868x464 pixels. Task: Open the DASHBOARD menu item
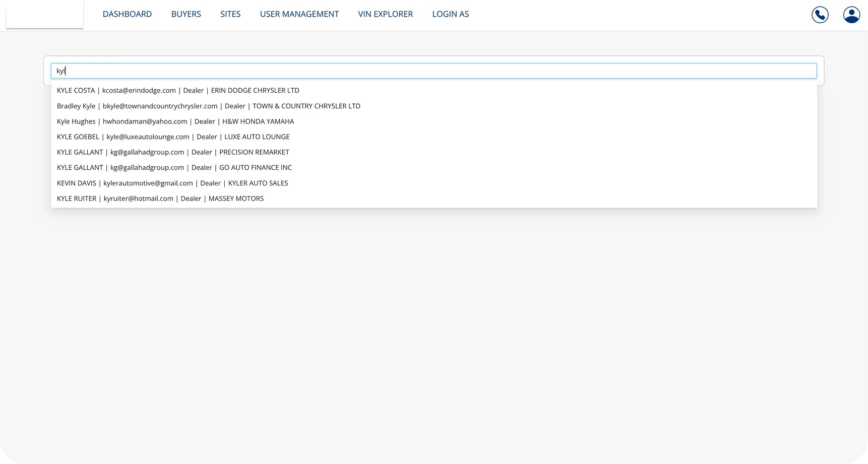(x=127, y=14)
